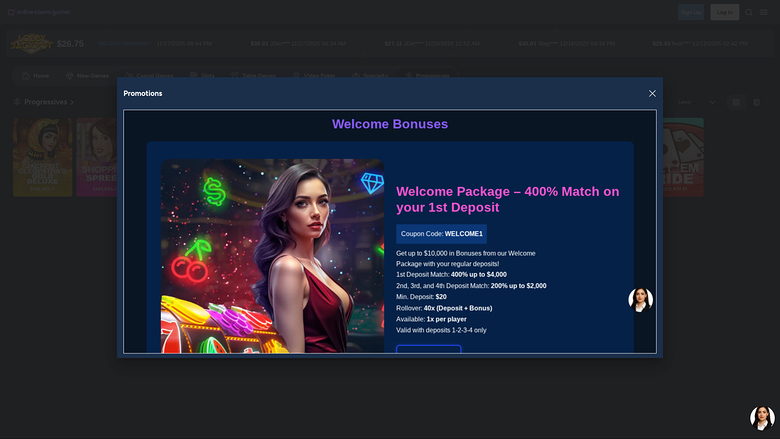780x439 pixels.
Task: Click the Lobby Jackpot logo
Action: coord(31,44)
